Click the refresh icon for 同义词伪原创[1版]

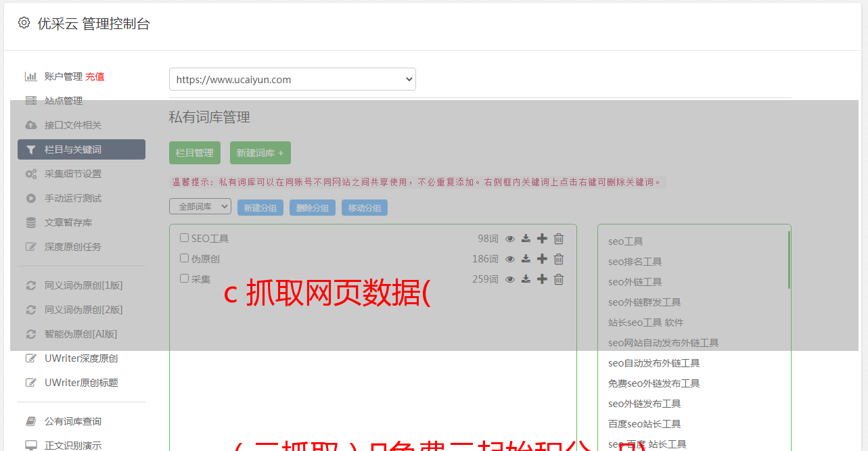pyautogui.click(x=31, y=285)
